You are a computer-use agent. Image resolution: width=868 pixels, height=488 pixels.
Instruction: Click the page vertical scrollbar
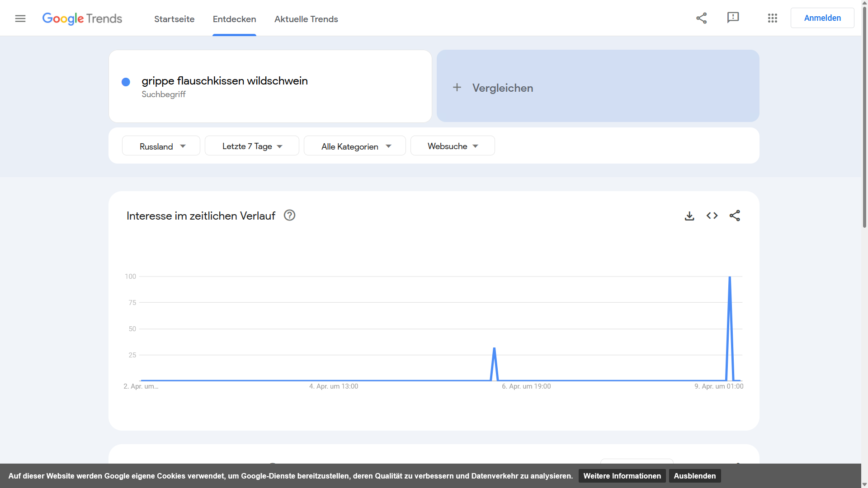pos(864,117)
